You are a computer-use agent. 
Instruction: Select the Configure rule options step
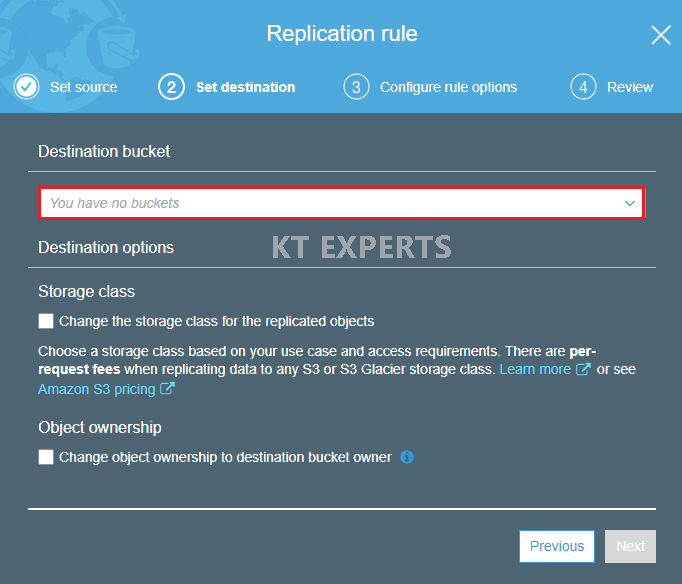[448, 87]
